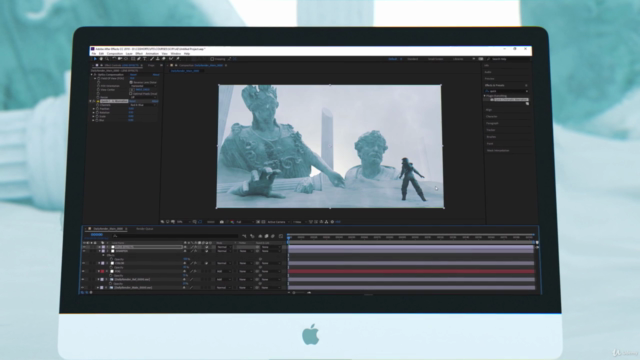The image size is (640, 360).
Task: Select the Type text tool
Action: 144,59
